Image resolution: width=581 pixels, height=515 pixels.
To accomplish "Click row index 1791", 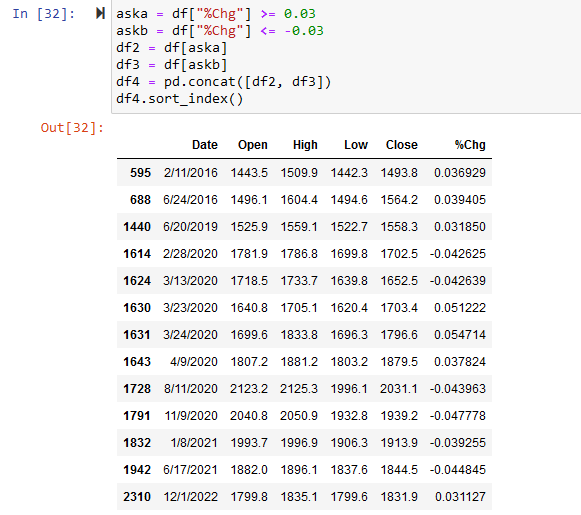I will click(x=137, y=416).
